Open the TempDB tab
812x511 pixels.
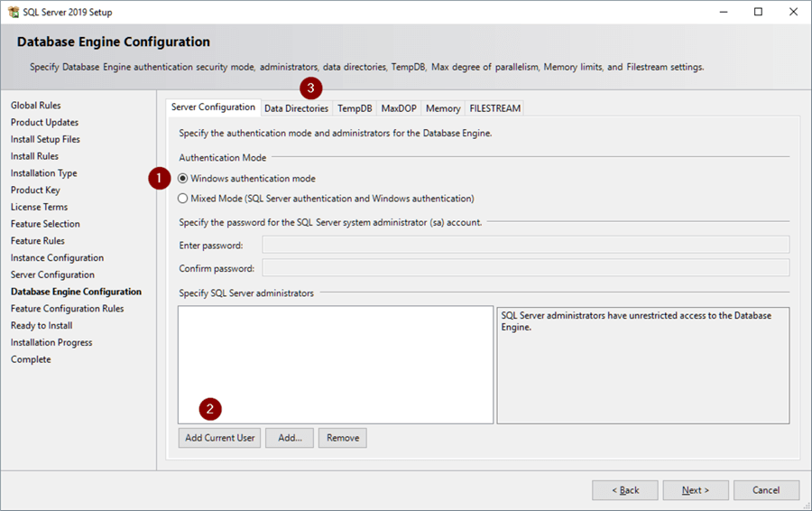tap(355, 108)
